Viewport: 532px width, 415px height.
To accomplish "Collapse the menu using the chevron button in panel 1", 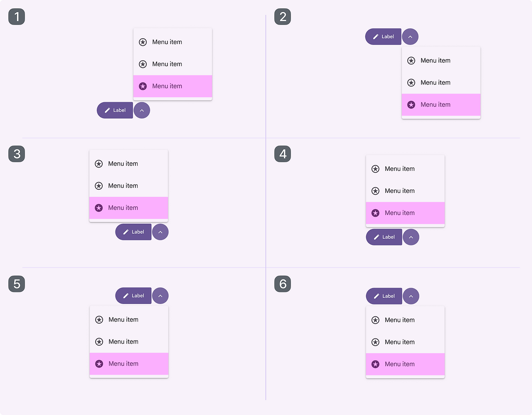I will point(142,110).
